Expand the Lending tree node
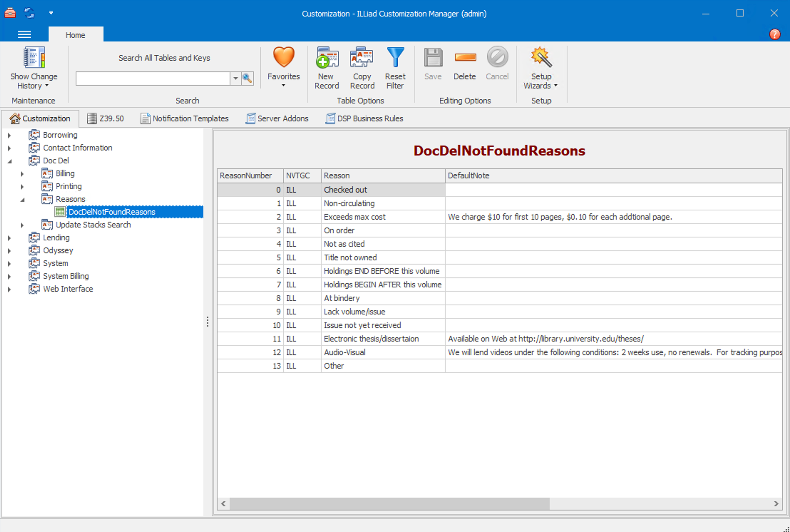790x532 pixels. click(9, 237)
